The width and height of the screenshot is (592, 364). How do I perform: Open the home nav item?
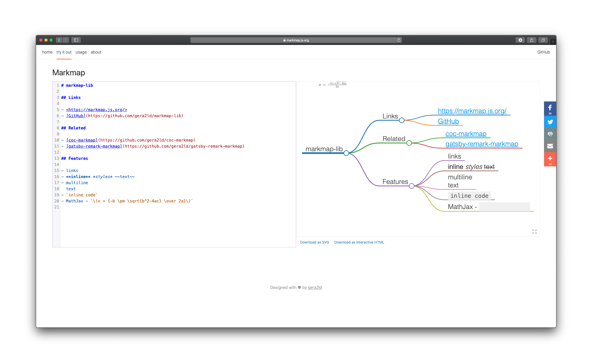[x=47, y=52]
